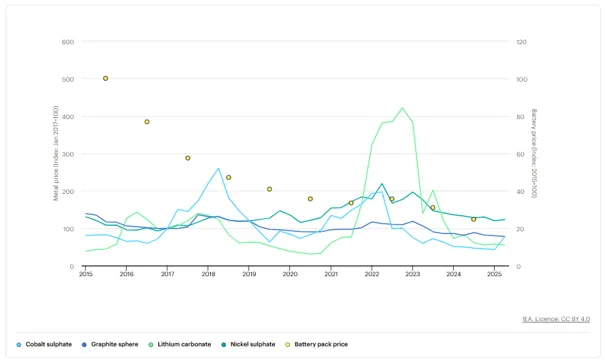Click the metal price axis value 300

point(68,154)
